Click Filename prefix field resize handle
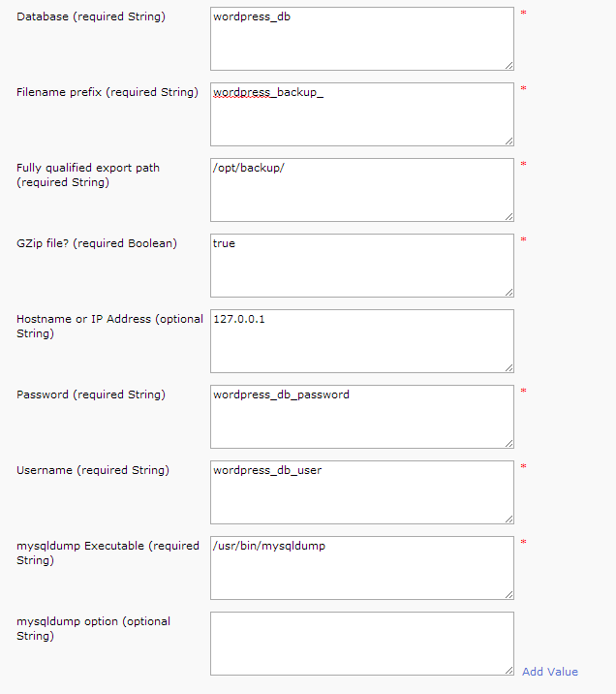616x694 pixels. (508, 141)
